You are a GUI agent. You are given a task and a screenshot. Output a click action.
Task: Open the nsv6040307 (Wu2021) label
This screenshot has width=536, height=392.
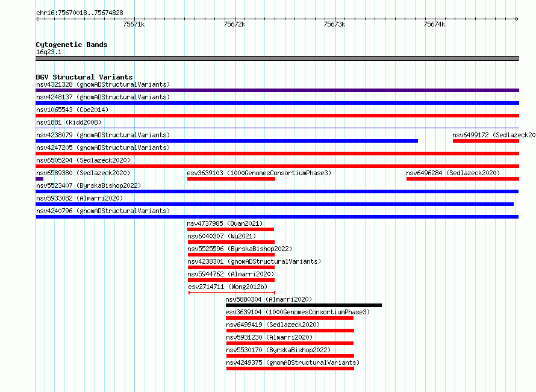(x=222, y=236)
